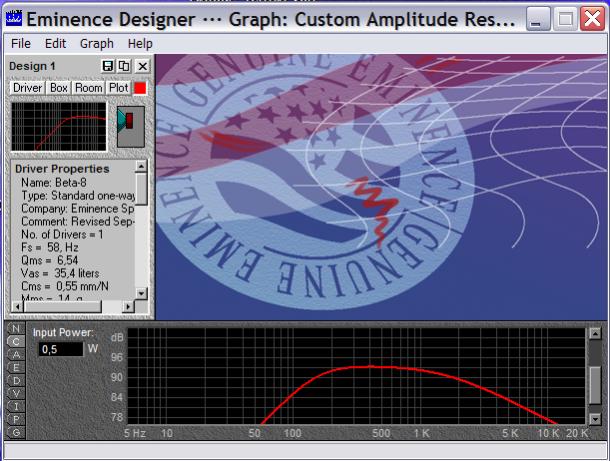Image resolution: width=610 pixels, height=461 pixels.
Task: Click the graph's vertical scroll up arrow
Action: (595, 333)
